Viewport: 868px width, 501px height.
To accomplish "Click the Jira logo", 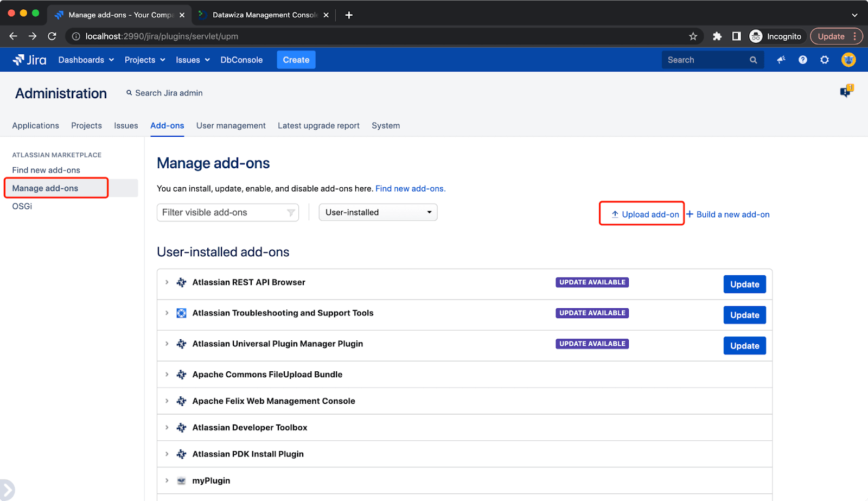I will (x=30, y=60).
